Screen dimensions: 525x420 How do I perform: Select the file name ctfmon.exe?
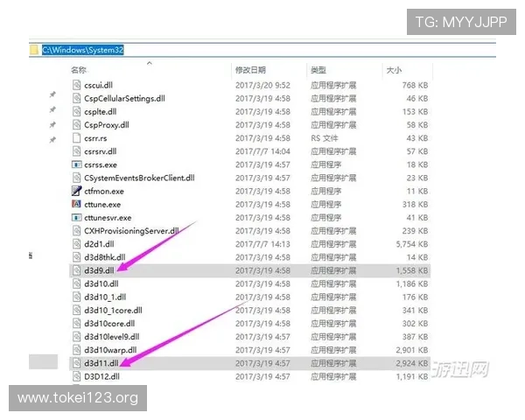104,192
